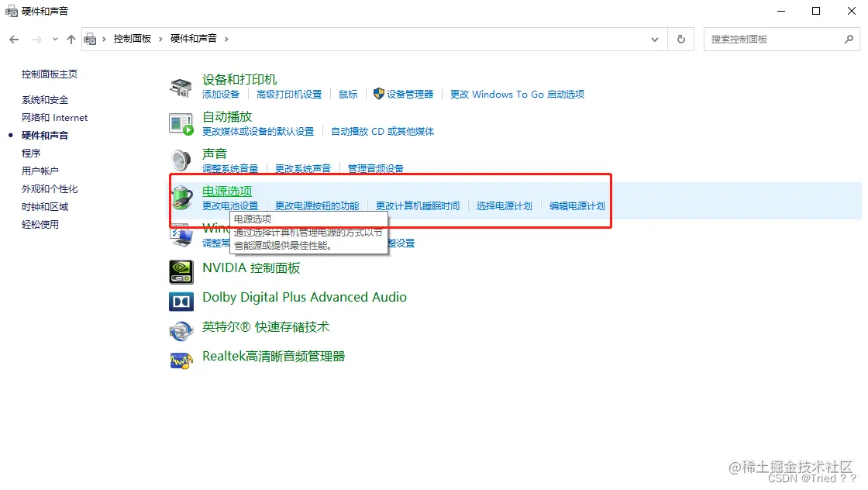Click the NVIDIA control panel icon
Image resolution: width=868 pixels, height=490 pixels.
pos(181,272)
